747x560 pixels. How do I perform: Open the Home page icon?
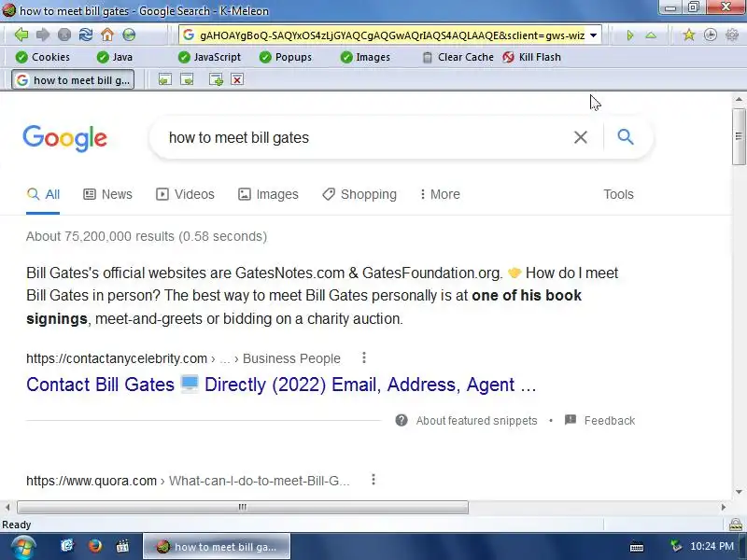pyautogui.click(x=107, y=35)
